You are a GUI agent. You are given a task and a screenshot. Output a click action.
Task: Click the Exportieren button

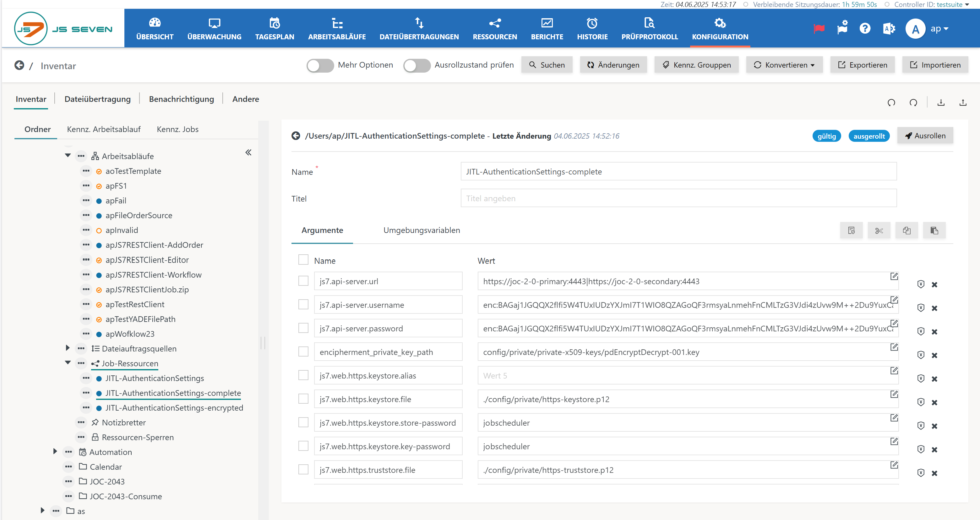coord(863,65)
